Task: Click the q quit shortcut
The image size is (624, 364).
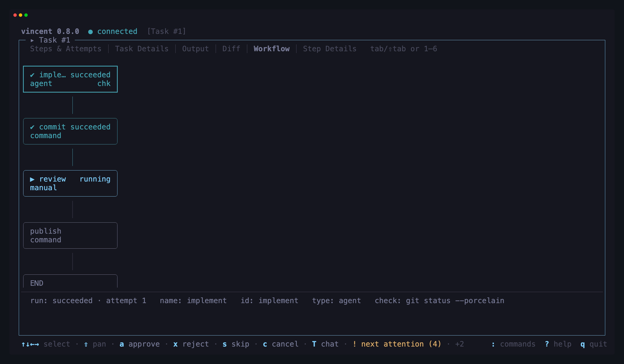Action: point(594,344)
